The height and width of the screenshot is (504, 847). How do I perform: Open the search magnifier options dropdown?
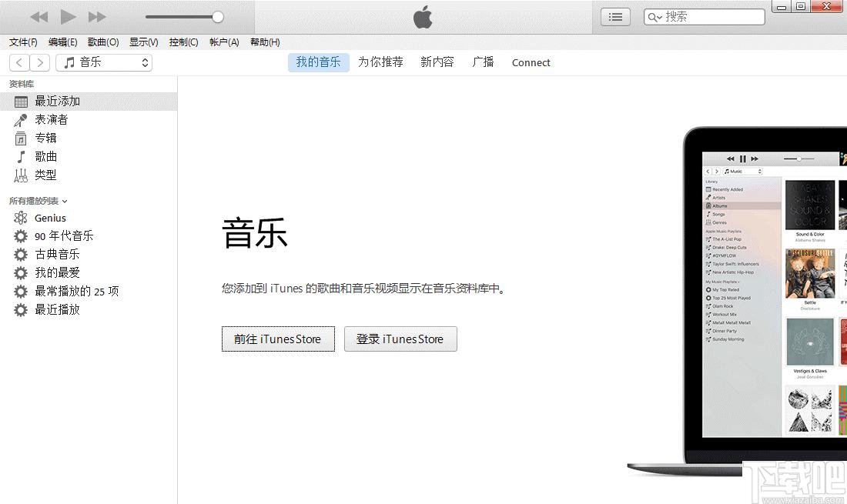[654, 17]
